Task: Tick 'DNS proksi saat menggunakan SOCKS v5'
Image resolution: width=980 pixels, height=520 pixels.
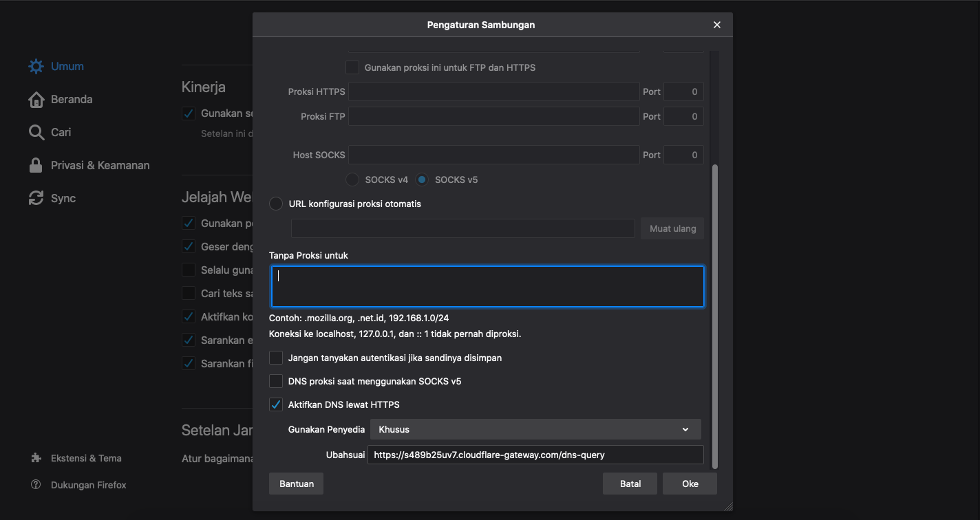Action: [x=276, y=382]
